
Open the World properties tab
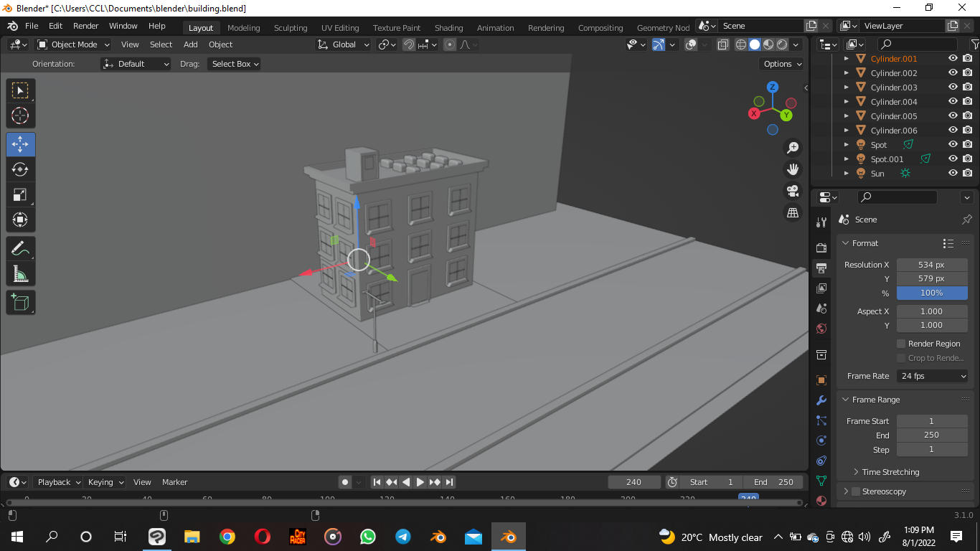click(821, 329)
